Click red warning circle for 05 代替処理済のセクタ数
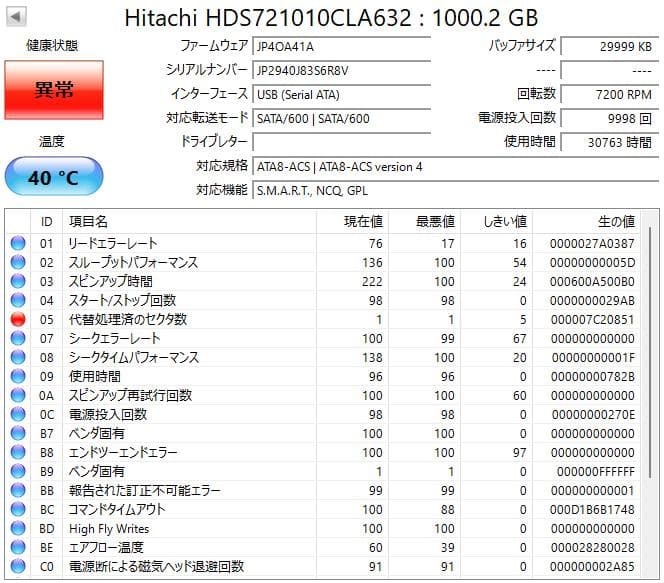 click(x=18, y=319)
